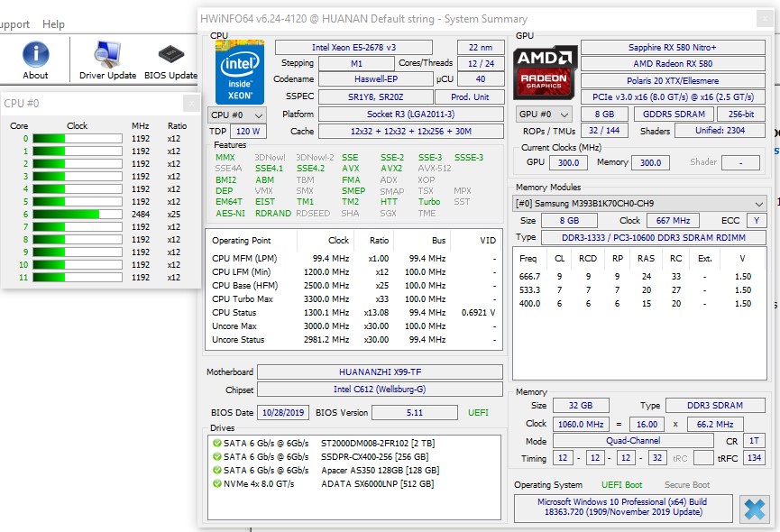
Task: Click the Secure Boot label
Action: (687, 485)
